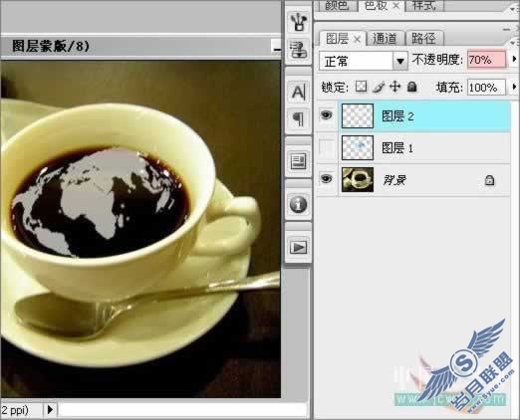Viewport: 520px width, 420px height.
Task: Toggle lock image pixels brush icon
Action: [379, 87]
